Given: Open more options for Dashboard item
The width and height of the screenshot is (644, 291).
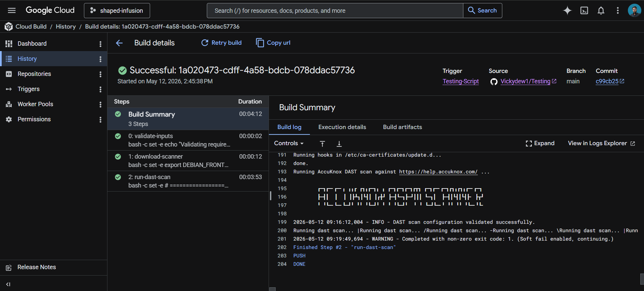Looking at the screenshot, I should point(100,44).
